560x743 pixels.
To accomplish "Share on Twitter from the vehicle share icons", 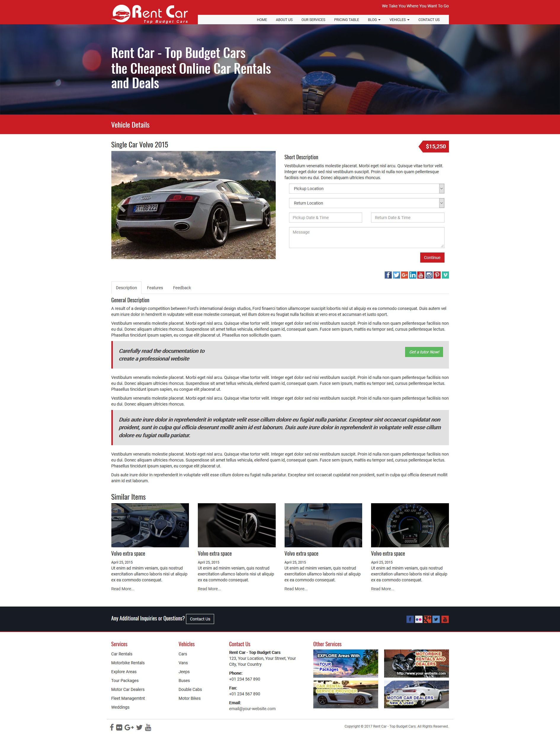I will pyautogui.click(x=396, y=275).
